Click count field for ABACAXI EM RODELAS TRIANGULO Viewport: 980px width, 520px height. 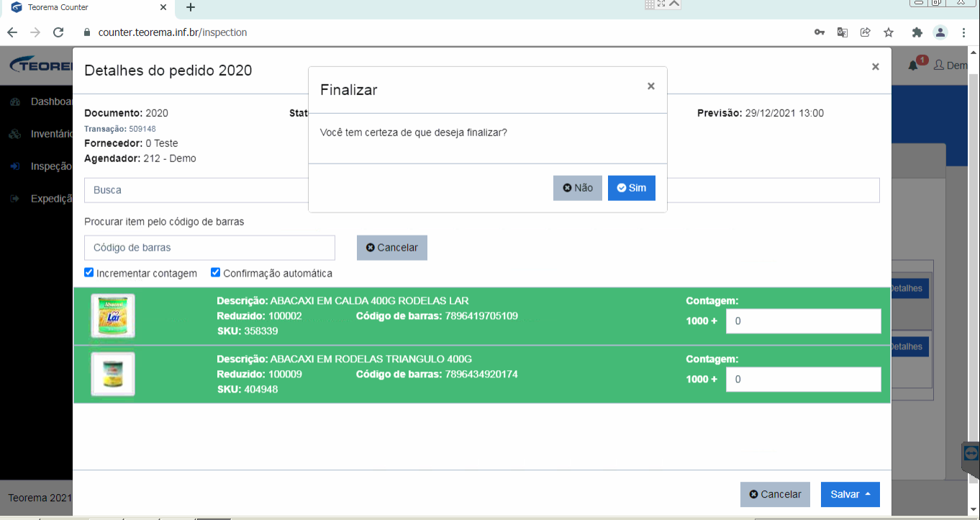803,380
